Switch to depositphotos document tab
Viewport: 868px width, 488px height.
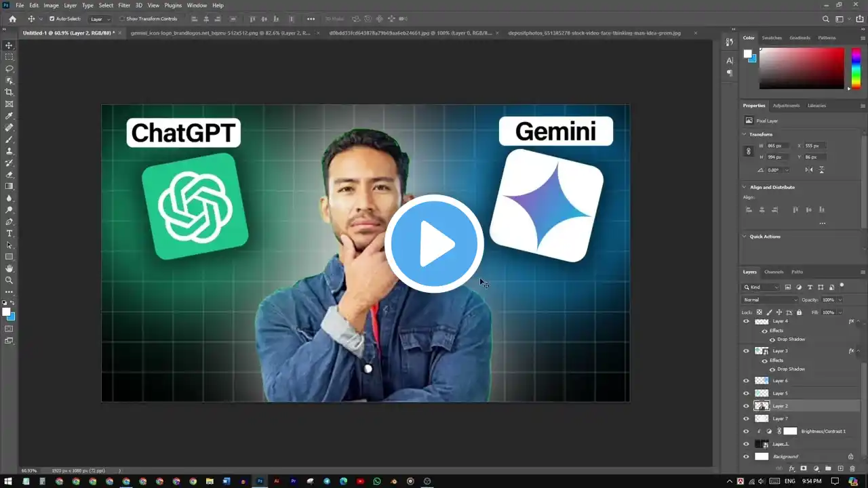pos(594,33)
